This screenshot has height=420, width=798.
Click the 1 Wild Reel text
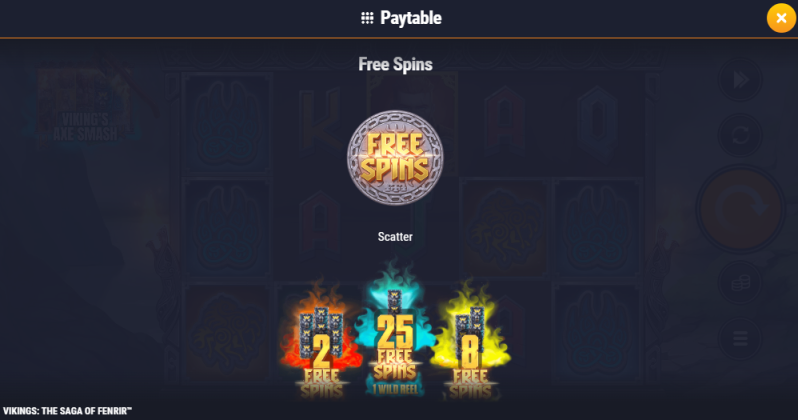[x=395, y=389]
